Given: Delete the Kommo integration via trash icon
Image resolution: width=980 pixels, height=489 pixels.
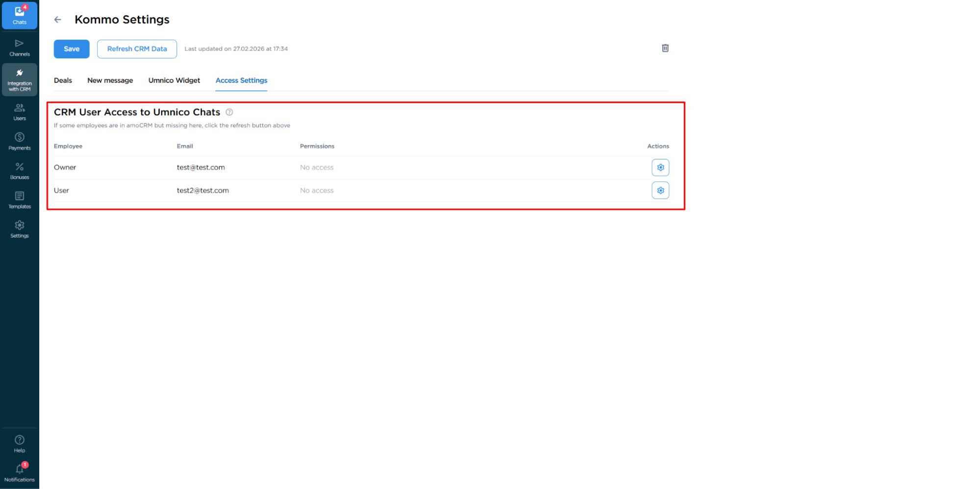Looking at the screenshot, I should pyautogui.click(x=665, y=48).
